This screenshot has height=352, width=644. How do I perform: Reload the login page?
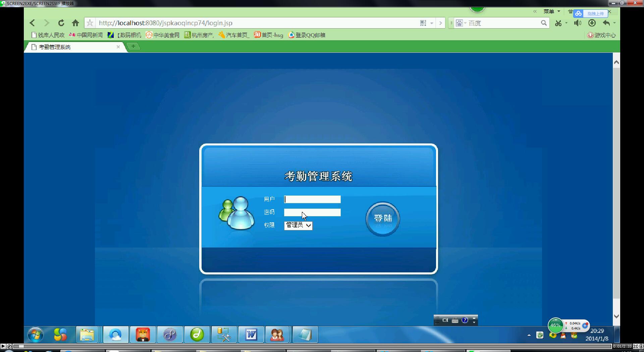click(61, 23)
